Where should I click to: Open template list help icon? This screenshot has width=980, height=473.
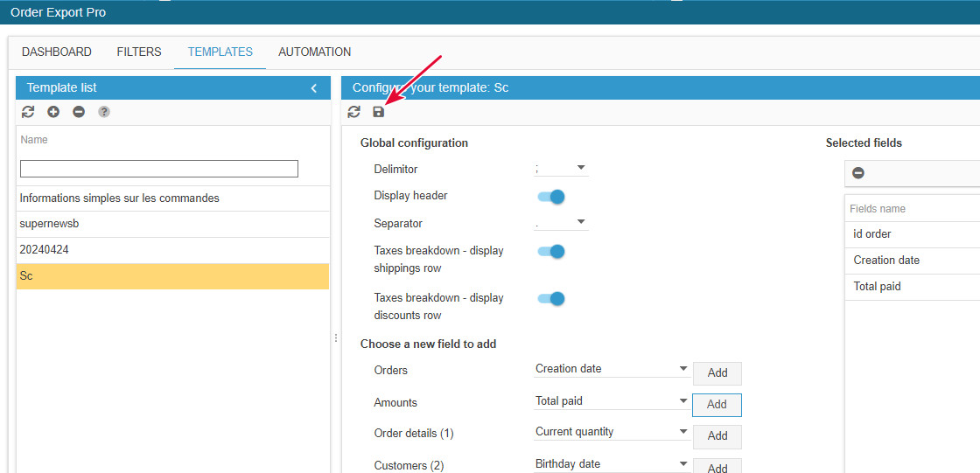104,112
